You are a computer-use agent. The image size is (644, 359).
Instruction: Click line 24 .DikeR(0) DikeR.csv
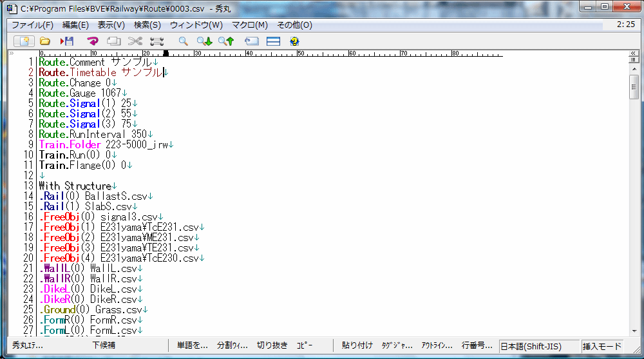click(x=88, y=299)
